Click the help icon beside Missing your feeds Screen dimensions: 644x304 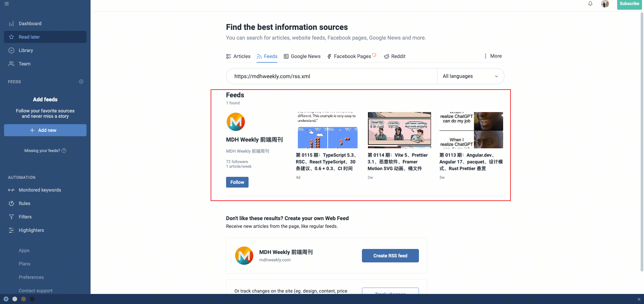pos(64,151)
